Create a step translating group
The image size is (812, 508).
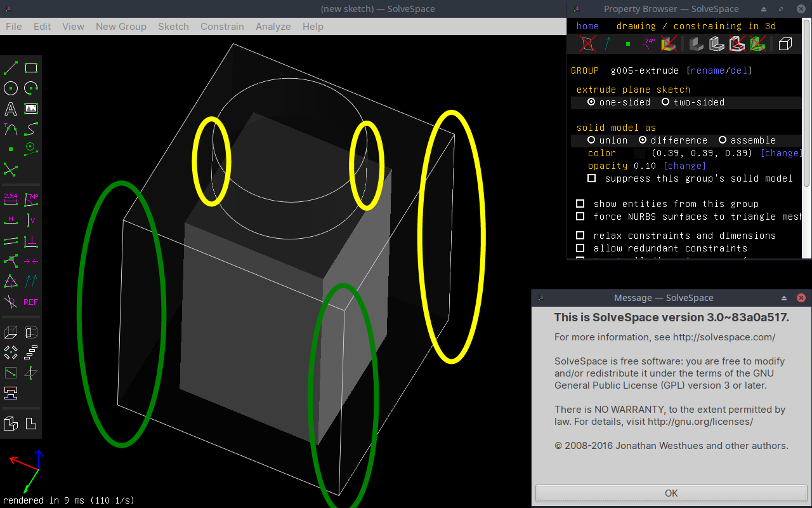tap(31, 352)
